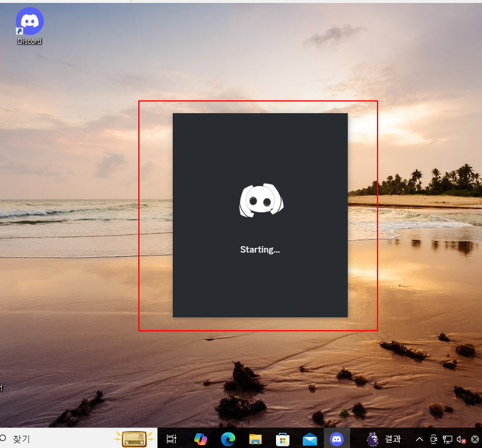Open the 결과 news widget in the taskbar
Viewport: 482px width, 448px height.
point(384,439)
